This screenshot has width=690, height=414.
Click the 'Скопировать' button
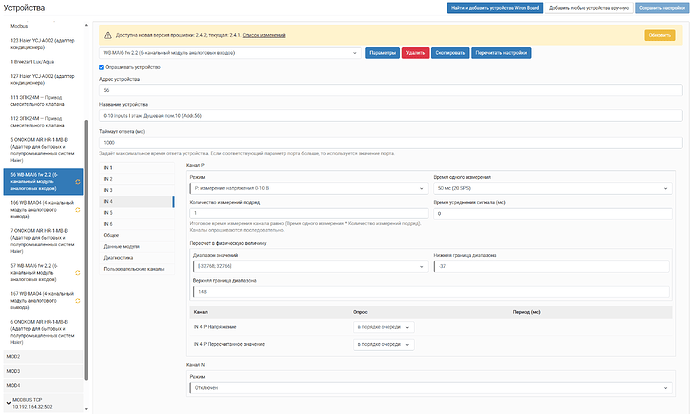[x=450, y=53]
